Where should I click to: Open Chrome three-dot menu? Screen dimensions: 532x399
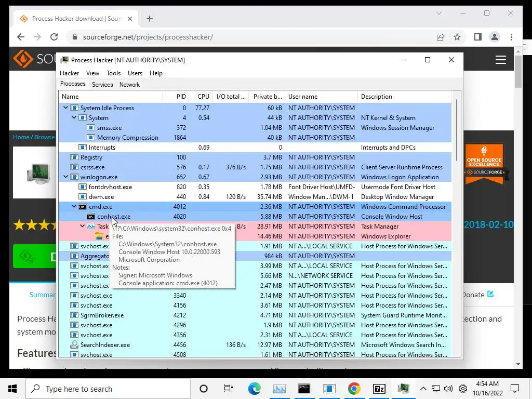click(x=511, y=37)
